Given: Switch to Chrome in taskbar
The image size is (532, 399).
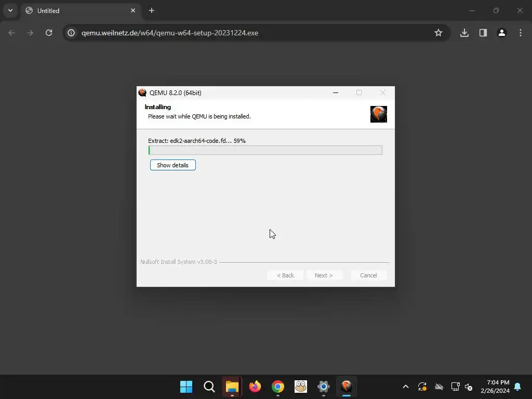Looking at the screenshot, I should [278, 387].
